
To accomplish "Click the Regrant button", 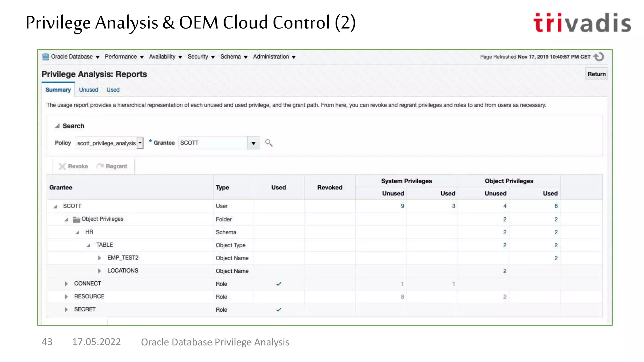I will [x=112, y=166].
